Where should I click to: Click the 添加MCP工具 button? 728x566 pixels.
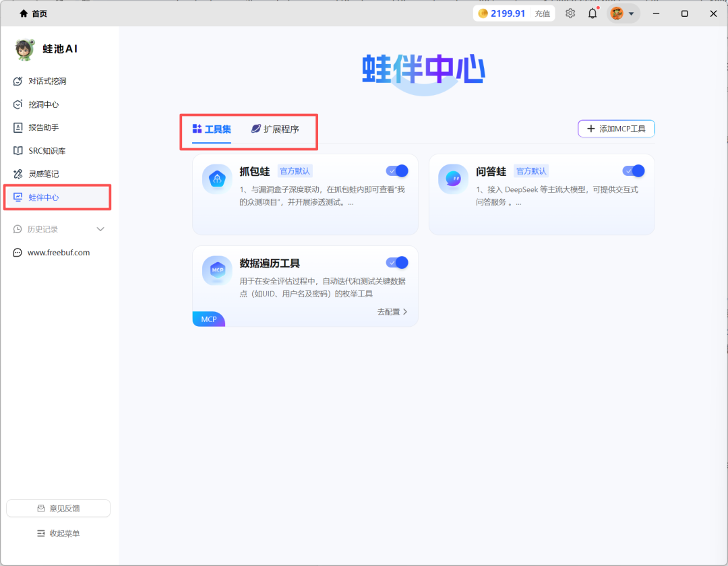615,128
